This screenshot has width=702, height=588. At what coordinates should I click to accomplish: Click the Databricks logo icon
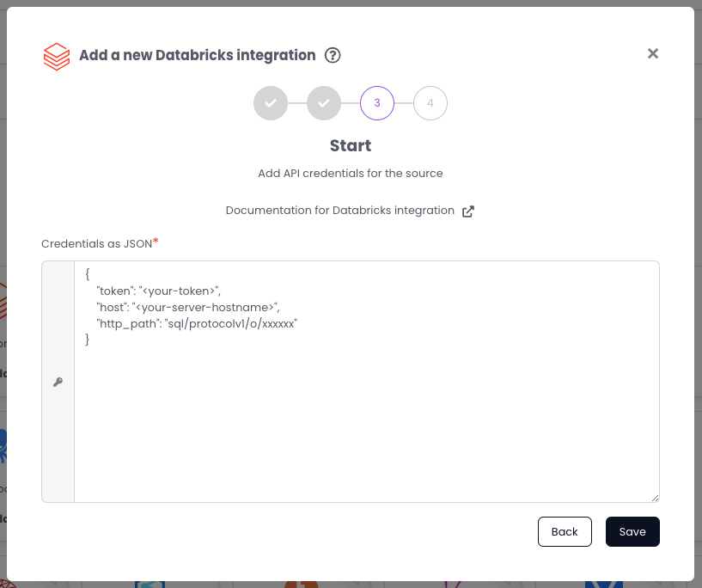coord(57,56)
